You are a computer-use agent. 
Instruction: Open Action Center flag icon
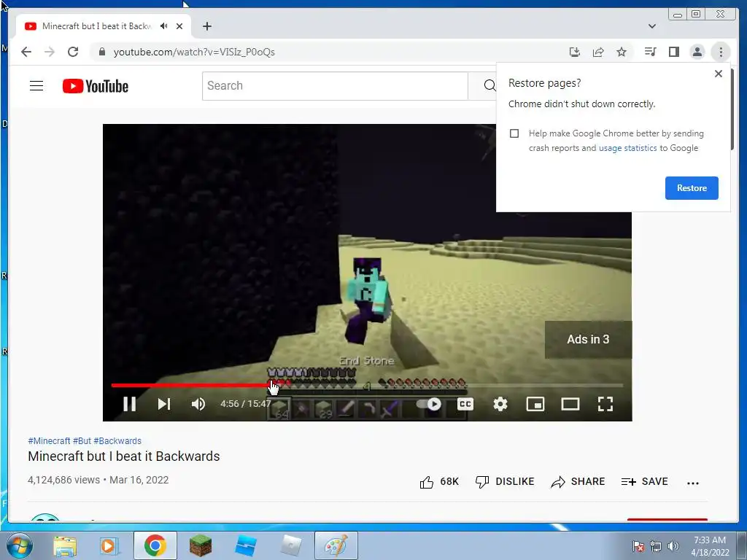(x=638, y=546)
